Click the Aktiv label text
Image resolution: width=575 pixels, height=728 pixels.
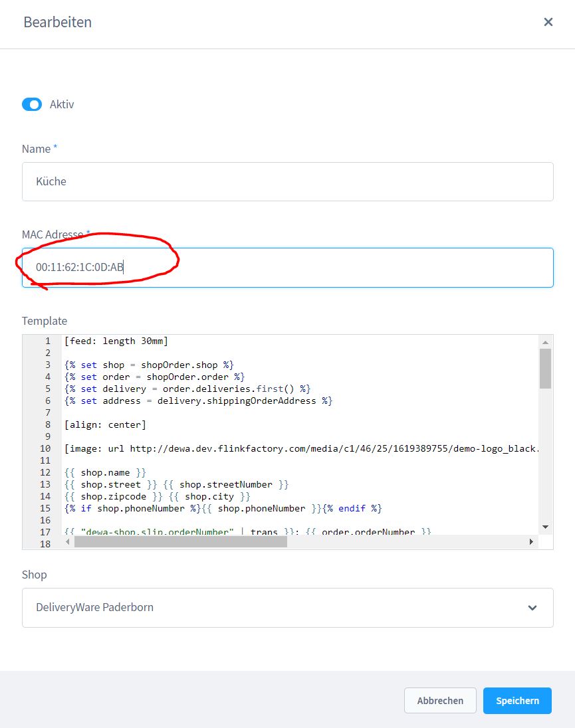pyautogui.click(x=62, y=104)
